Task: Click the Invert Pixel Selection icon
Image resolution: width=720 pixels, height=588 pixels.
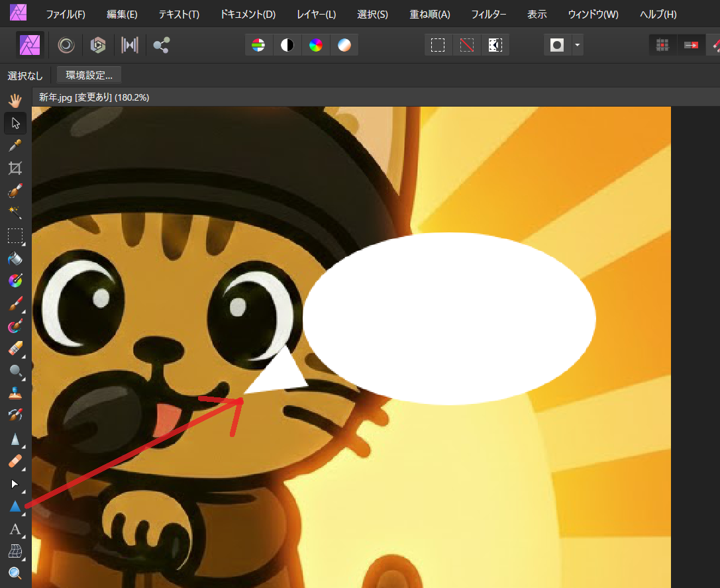Action: click(x=495, y=45)
